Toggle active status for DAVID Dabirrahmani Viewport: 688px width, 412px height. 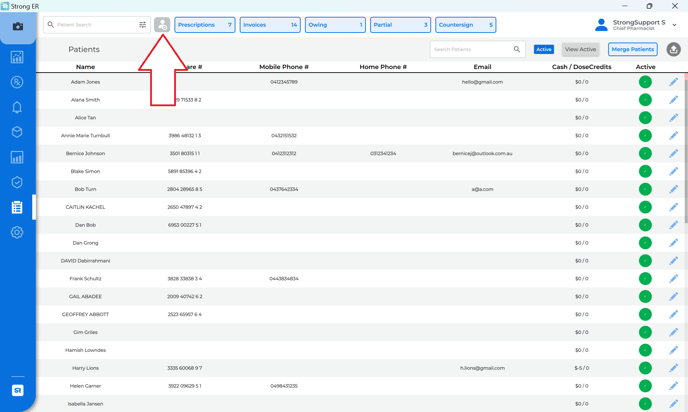coord(645,261)
